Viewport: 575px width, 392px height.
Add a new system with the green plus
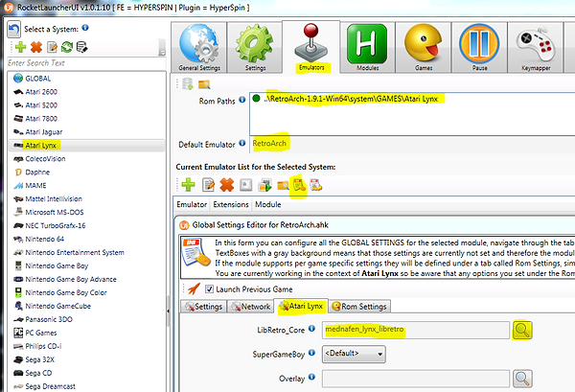(20, 47)
